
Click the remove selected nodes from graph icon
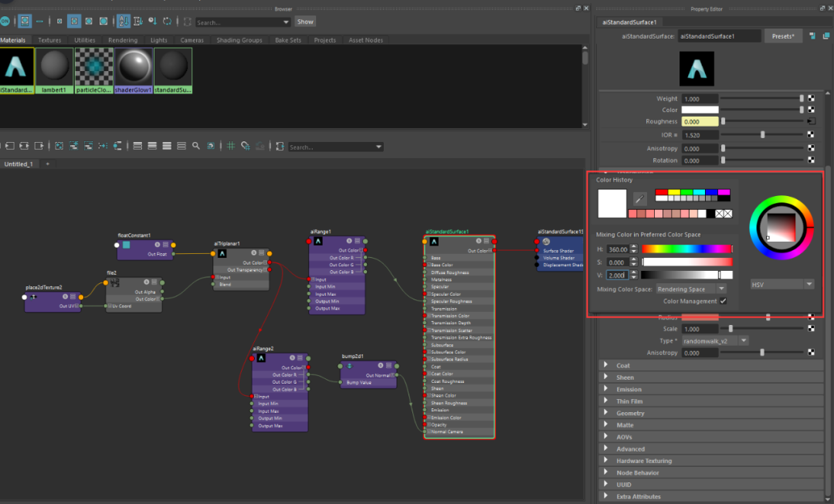pyautogui.click(x=88, y=146)
